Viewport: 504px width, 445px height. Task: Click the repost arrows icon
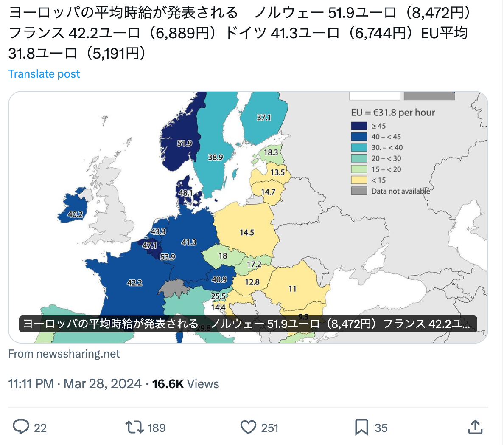pos(134,427)
